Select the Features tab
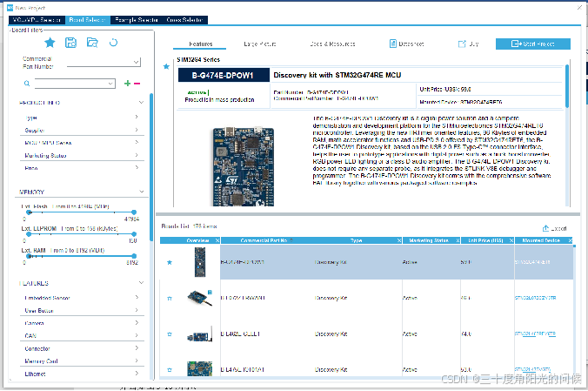This screenshot has height=391, width=588. 200,44
